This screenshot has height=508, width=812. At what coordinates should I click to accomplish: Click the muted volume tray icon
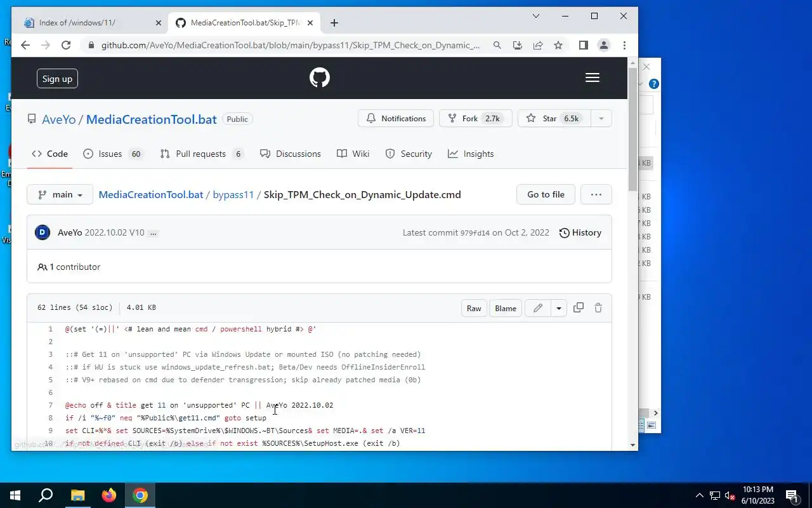pos(730,495)
